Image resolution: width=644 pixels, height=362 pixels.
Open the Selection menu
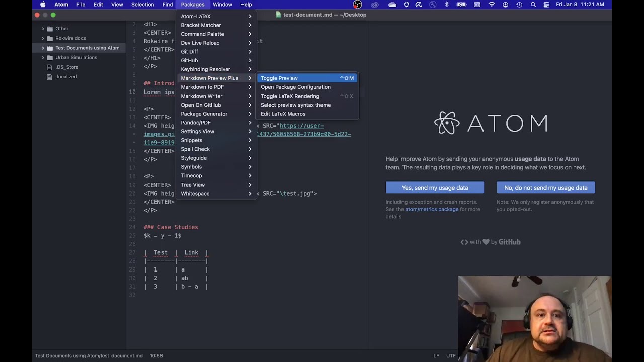coord(142,5)
